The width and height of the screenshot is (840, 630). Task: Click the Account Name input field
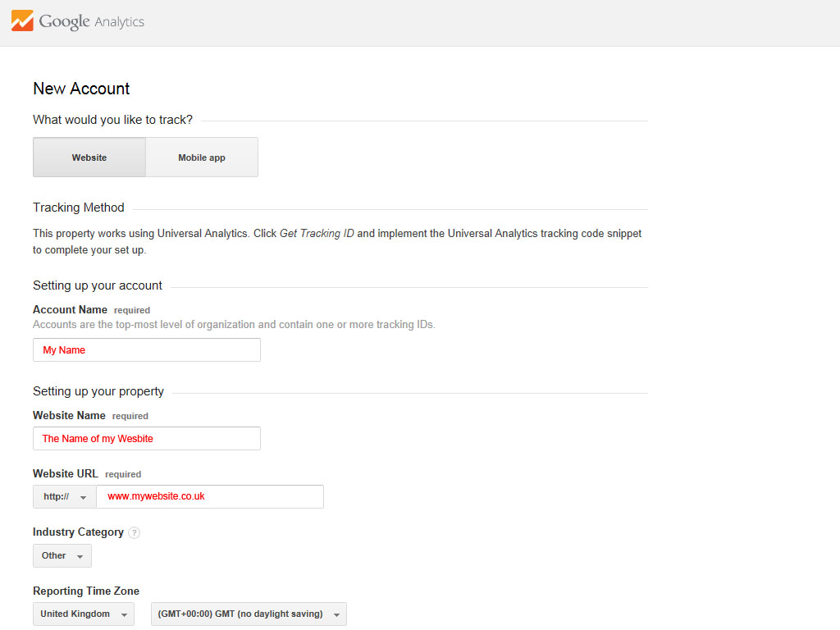point(147,349)
